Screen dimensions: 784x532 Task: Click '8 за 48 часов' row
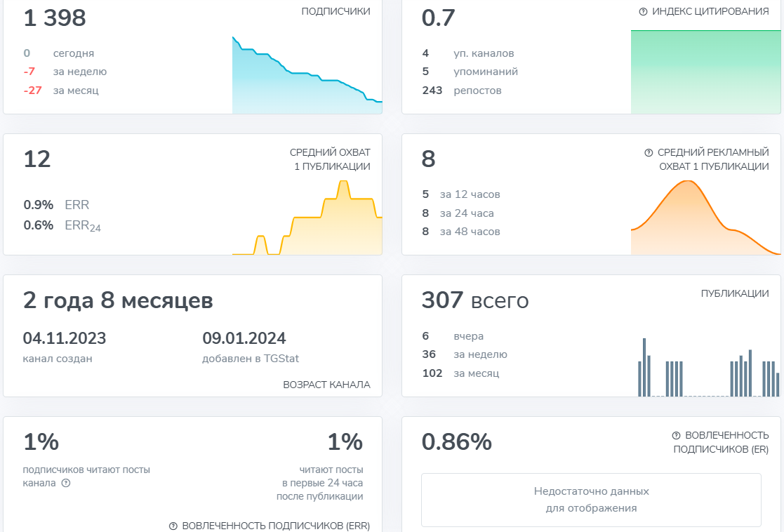tap(461, 232)
